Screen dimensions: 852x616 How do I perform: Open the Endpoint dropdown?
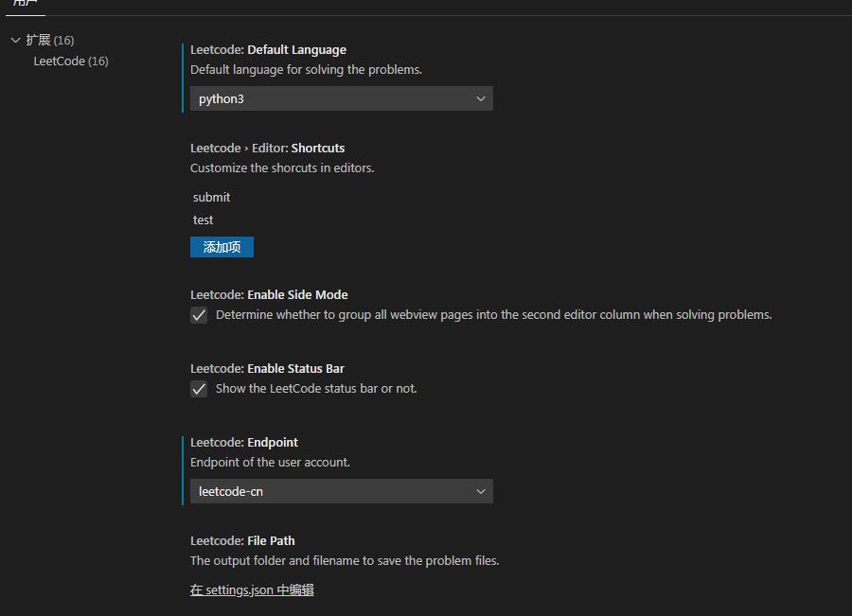[341, 491]
